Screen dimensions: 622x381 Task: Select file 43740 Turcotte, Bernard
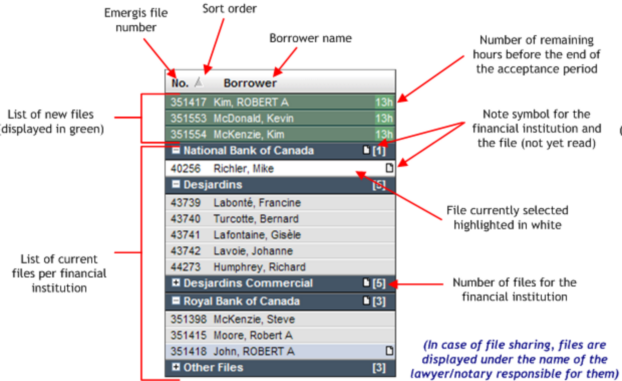280,219
